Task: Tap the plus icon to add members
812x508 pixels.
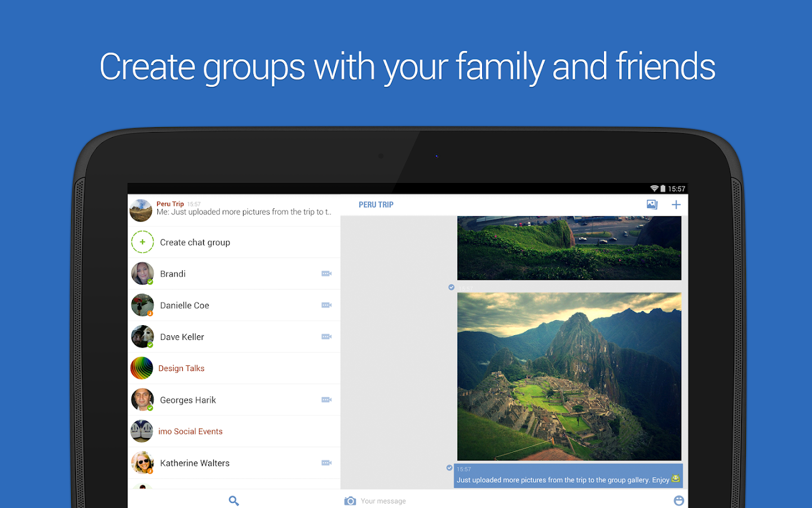Action: pos(676,205)
